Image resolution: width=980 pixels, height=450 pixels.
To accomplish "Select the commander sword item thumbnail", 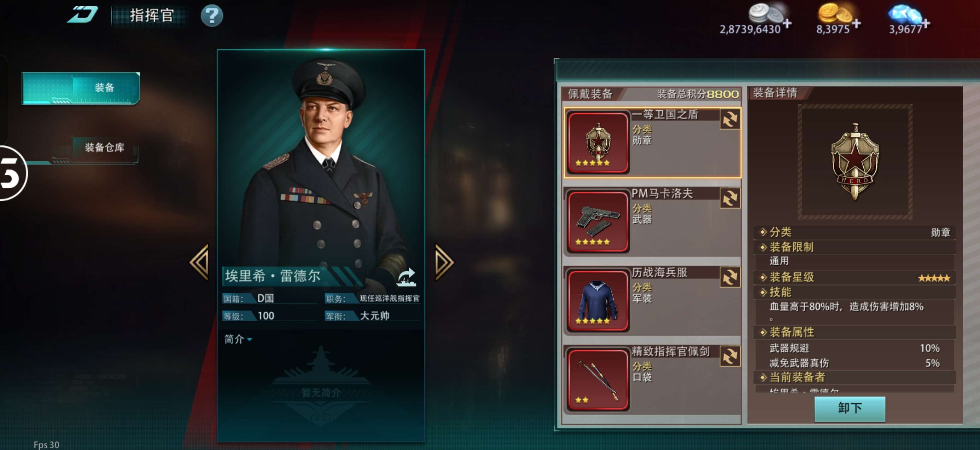I will (x=598, y=380).
